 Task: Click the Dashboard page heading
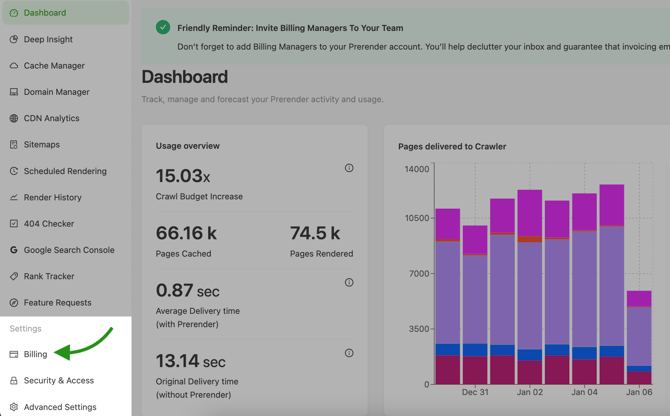[185, 77]
